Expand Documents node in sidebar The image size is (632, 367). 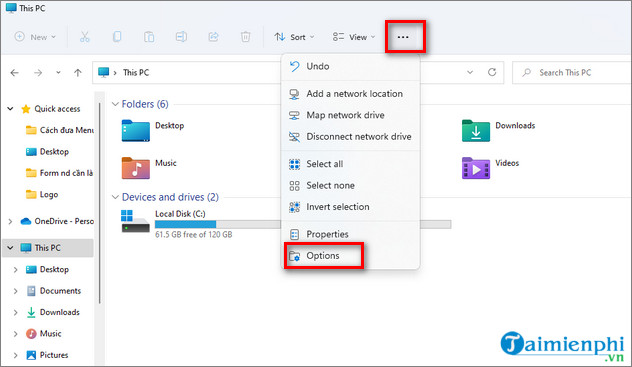coord(16,290)
